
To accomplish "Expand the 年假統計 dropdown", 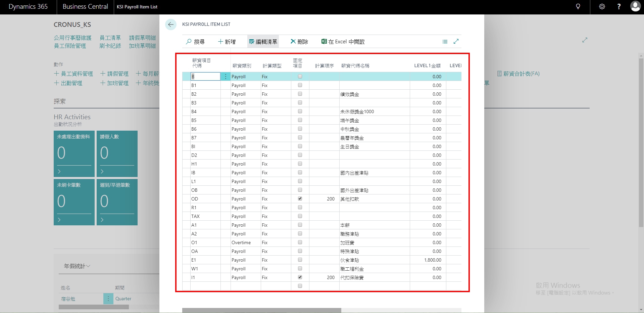I will click(x=77, y=266).
